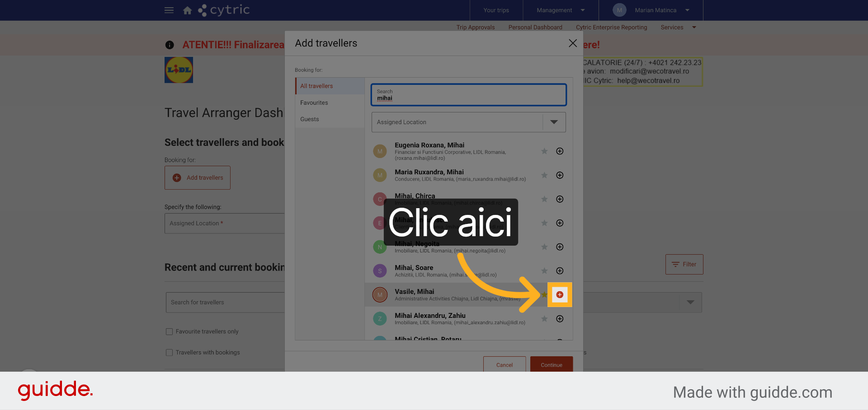Screen dimensions: 868x410
Task: Expand dropdown arrow beside bookings search
Action: 690,303
